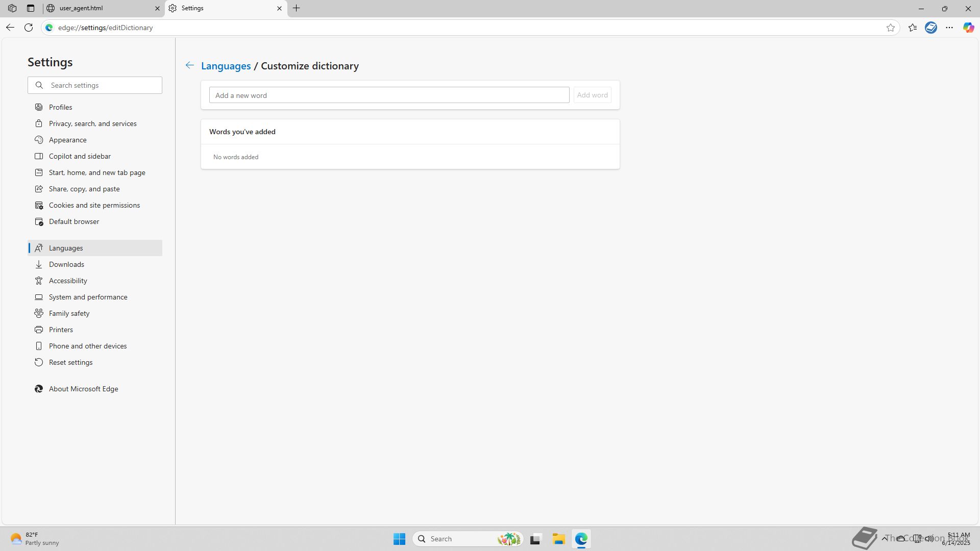Click the Refresh page icon

(x=29, y=28)
